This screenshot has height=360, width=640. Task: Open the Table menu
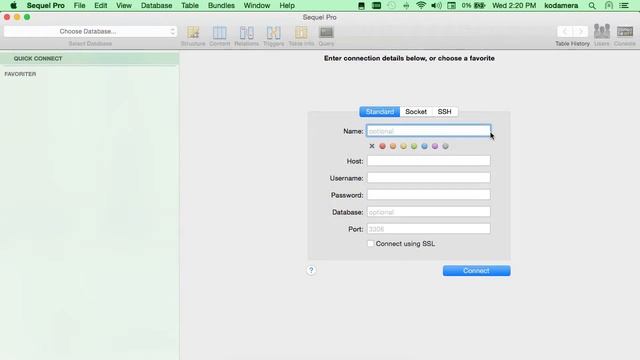tap(190, 6)
